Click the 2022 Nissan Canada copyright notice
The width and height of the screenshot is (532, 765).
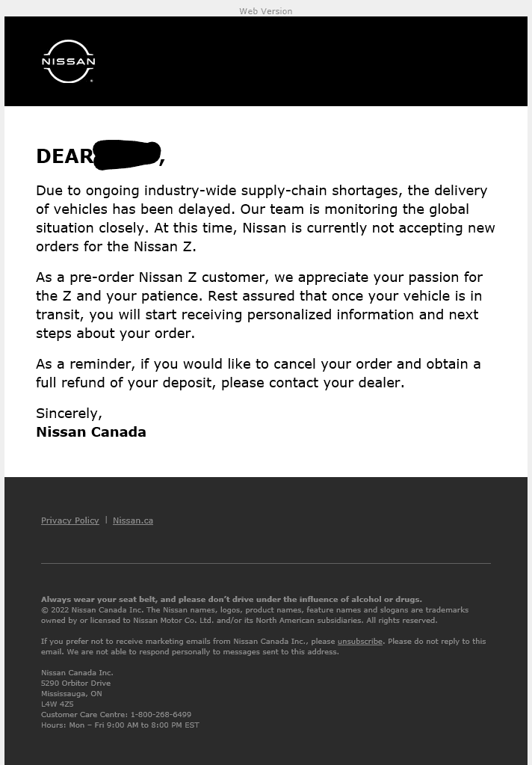tap(255, 615)
